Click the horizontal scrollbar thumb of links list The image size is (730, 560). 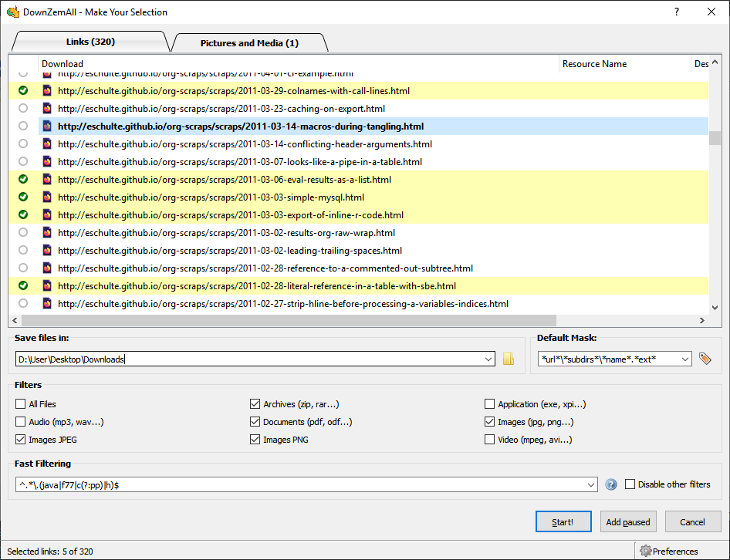pos(289,320)
